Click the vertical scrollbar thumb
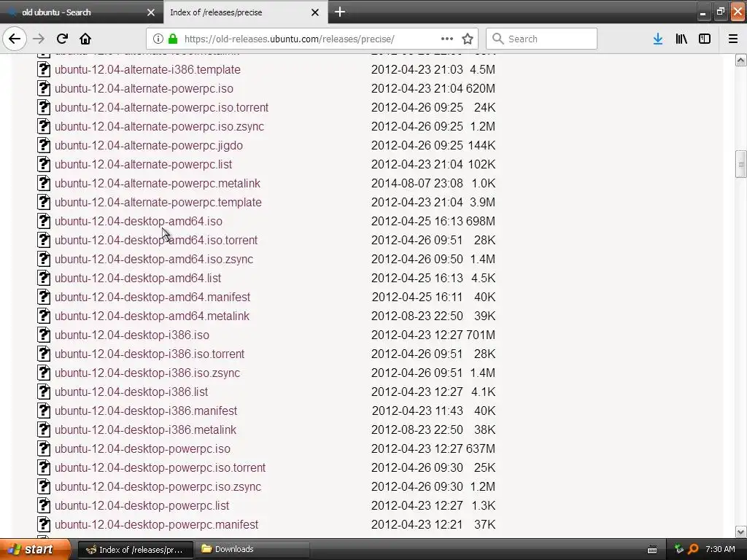747x560 pixels. (x=740, y=164)
